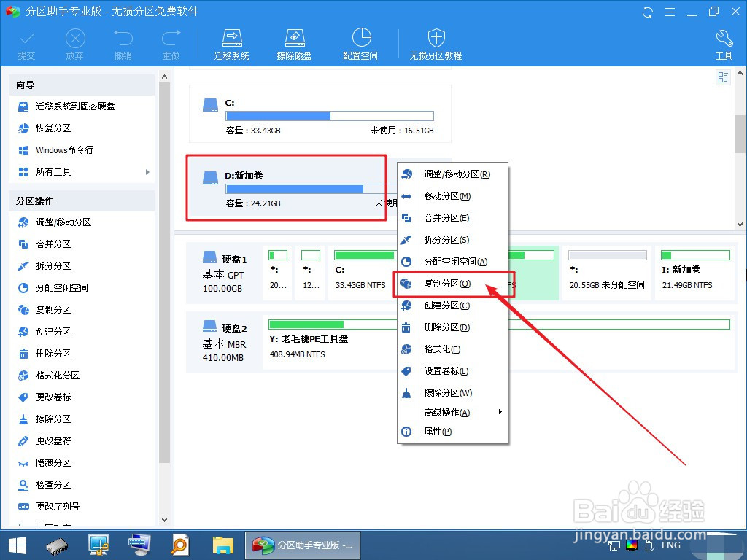Screen dimensions: 747x560
Task: Choose 拆分分区(S) in the context menu
Action: 452,240
